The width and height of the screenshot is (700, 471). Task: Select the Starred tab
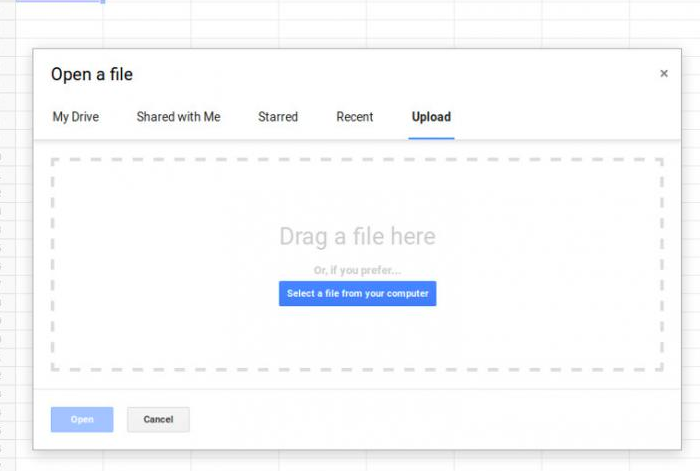point(278,117)
